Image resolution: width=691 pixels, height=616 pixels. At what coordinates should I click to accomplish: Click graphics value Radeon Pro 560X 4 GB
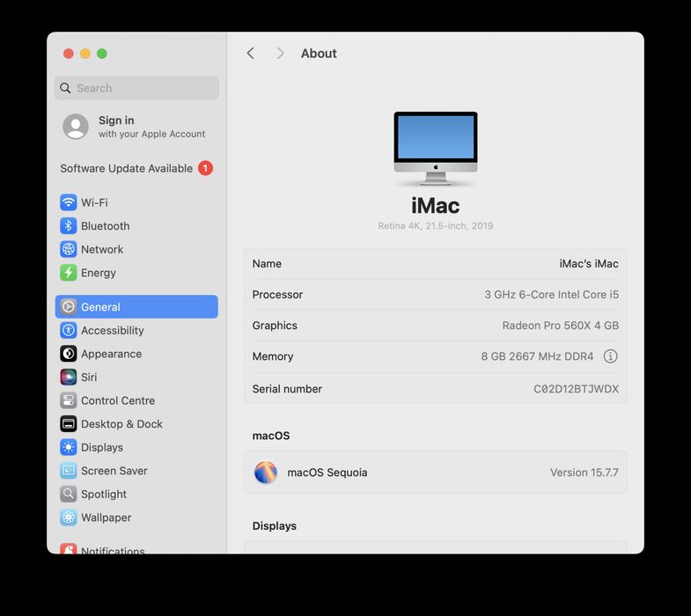(561, 326)
